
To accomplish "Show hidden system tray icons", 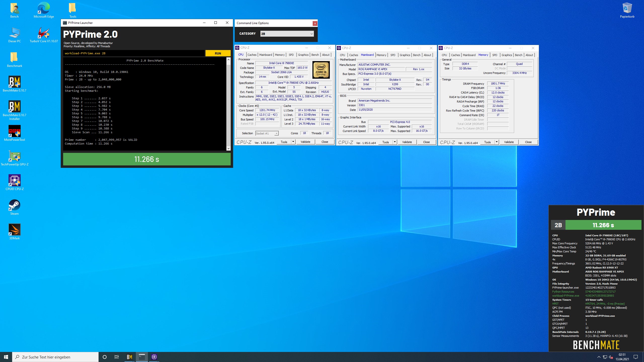I will (x=599, y=357).
